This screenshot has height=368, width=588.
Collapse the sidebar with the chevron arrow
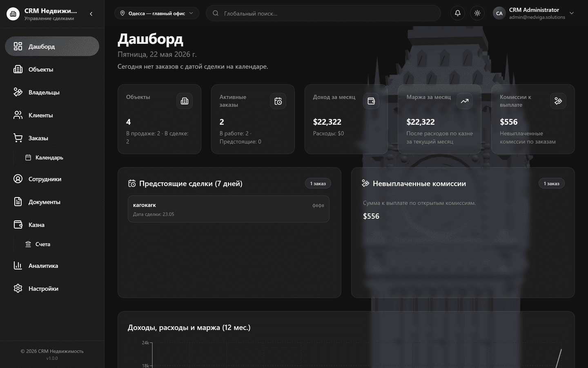click(x=91, y=14)
